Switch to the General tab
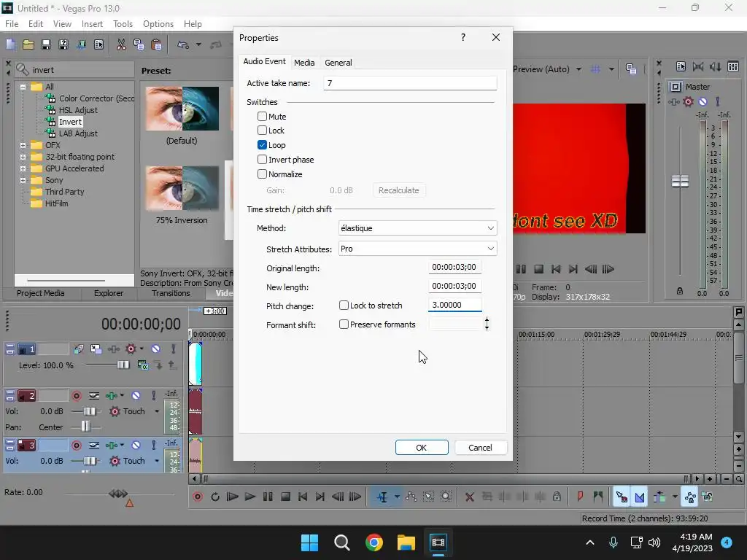The height and width of the screenshot is (560, 747). [338, 63]
